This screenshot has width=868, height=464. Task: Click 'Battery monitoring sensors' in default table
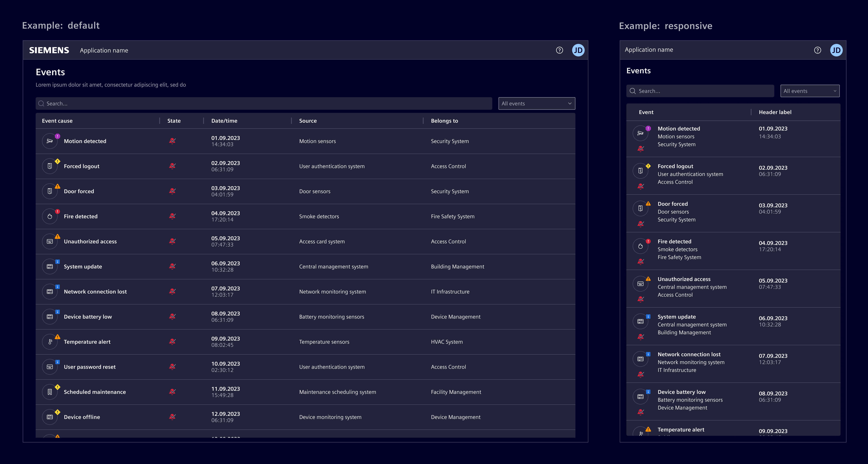click(332, 317)
